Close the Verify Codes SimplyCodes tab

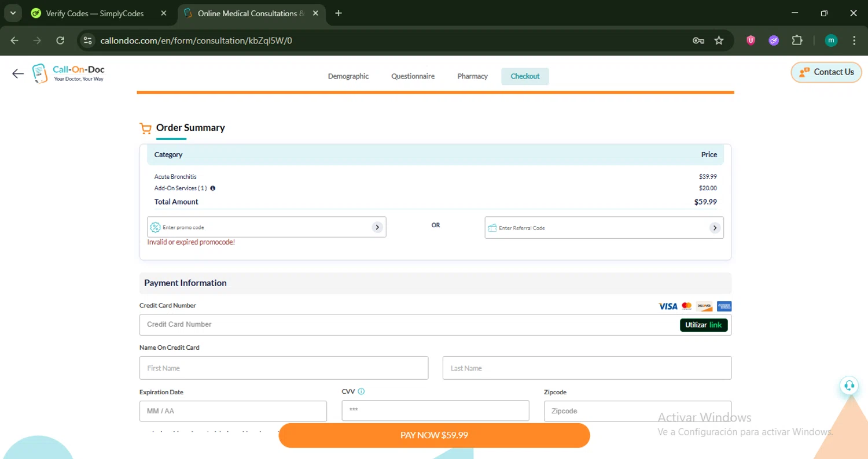point(164,13)
